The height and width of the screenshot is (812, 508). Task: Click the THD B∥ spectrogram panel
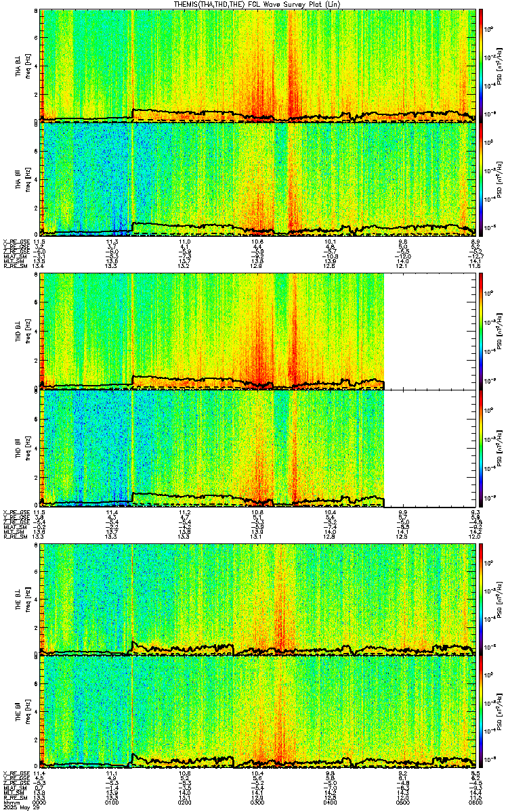[x=258, y=447]
